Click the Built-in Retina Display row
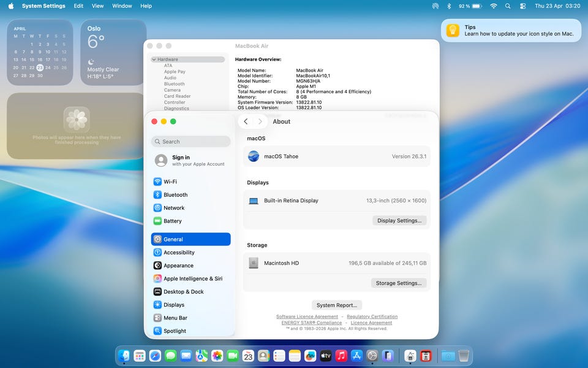 [337, 201]
